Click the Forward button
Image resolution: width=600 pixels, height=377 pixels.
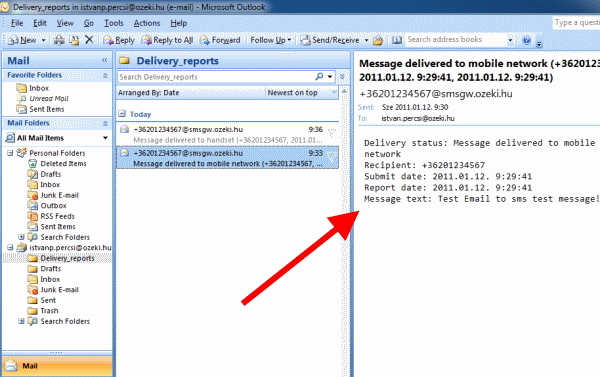click(x=220, y=40)
